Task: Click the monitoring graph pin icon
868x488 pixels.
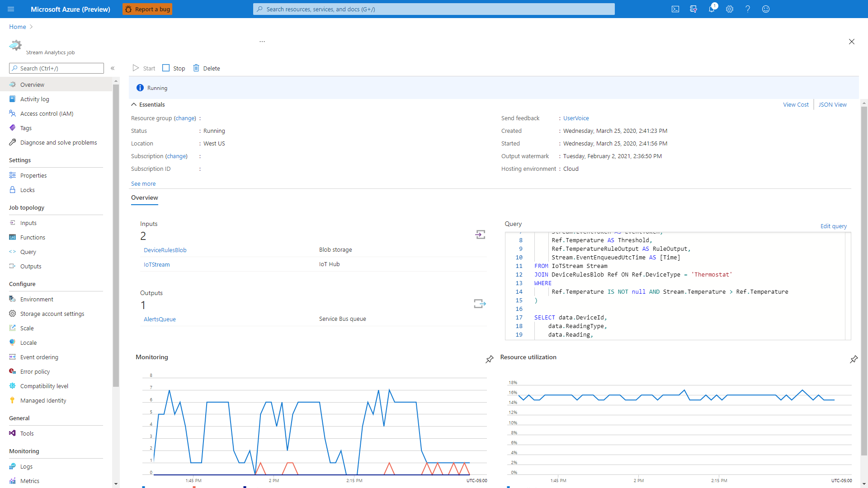Action: [489, 358]
